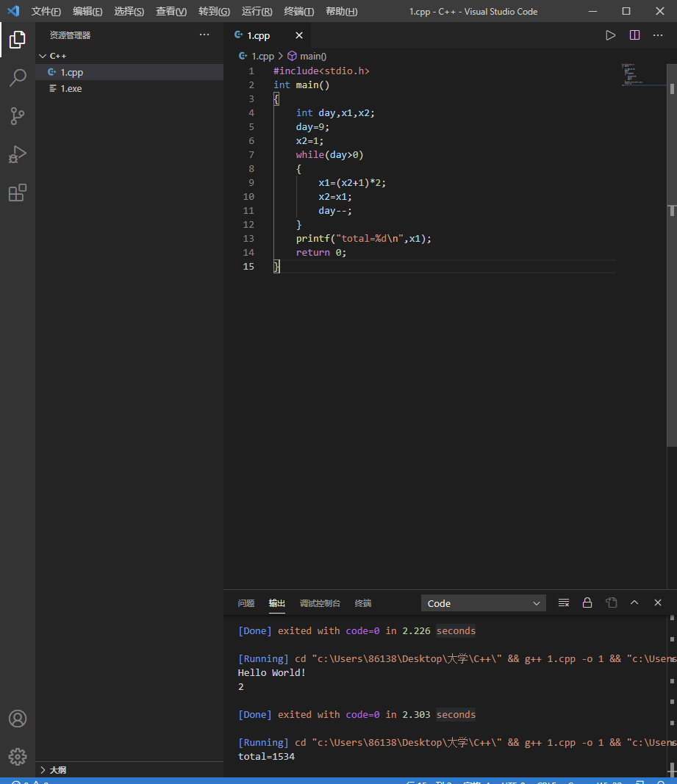Click the printf("total=%d\n",x1); line
The height and width of the screenshot is (784, 677).
point(364,239)
